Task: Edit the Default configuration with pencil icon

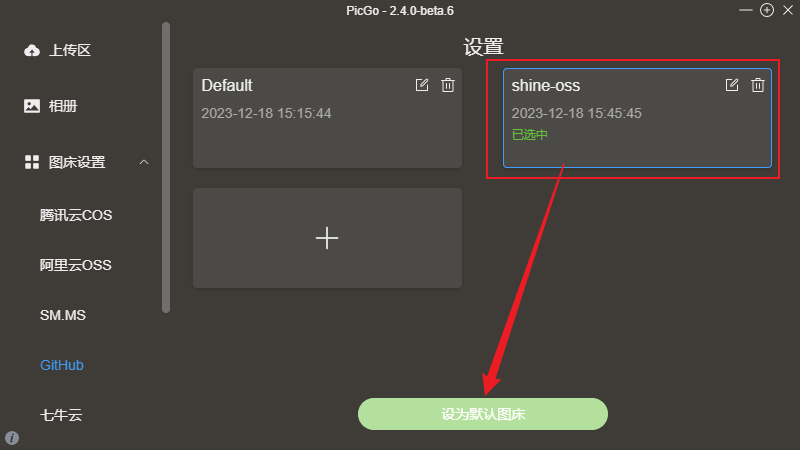Action: (422, 85)
